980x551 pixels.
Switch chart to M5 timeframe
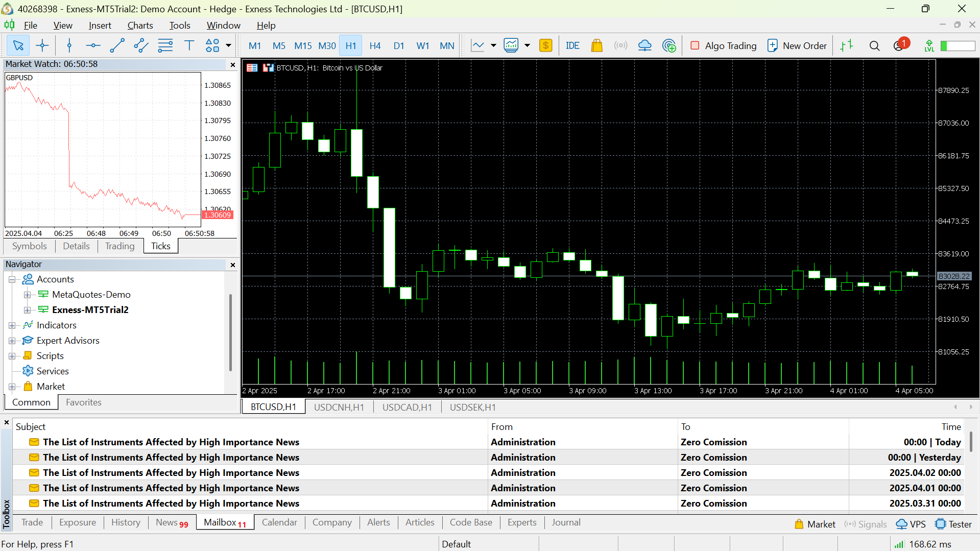pyautogui.click(x=279, y=46)
